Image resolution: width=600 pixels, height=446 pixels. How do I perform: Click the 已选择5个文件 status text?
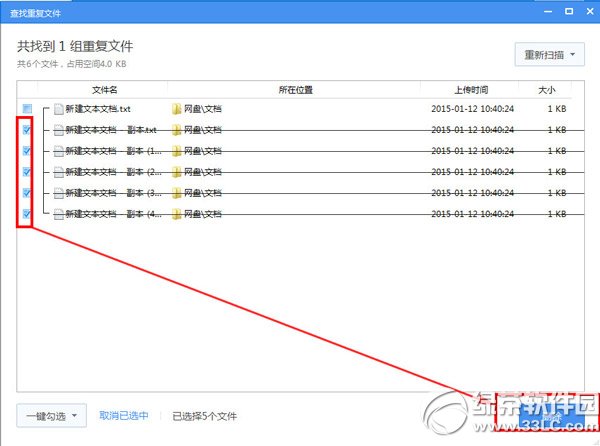[x=204, y=416]
